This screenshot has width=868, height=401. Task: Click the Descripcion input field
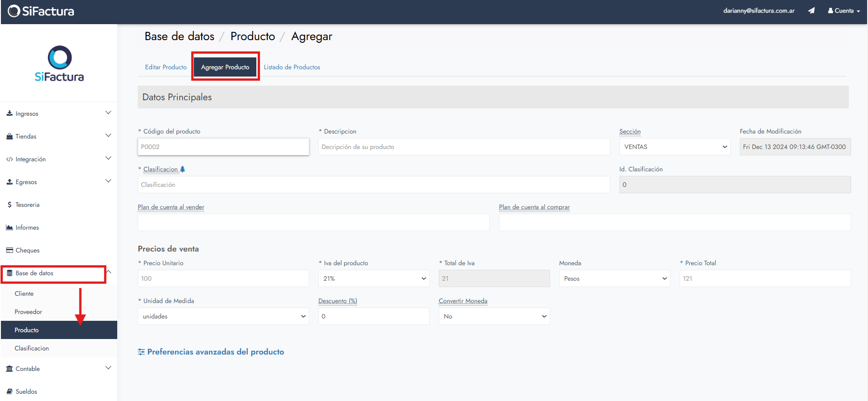pyautogui.click(x=464, y=147)
